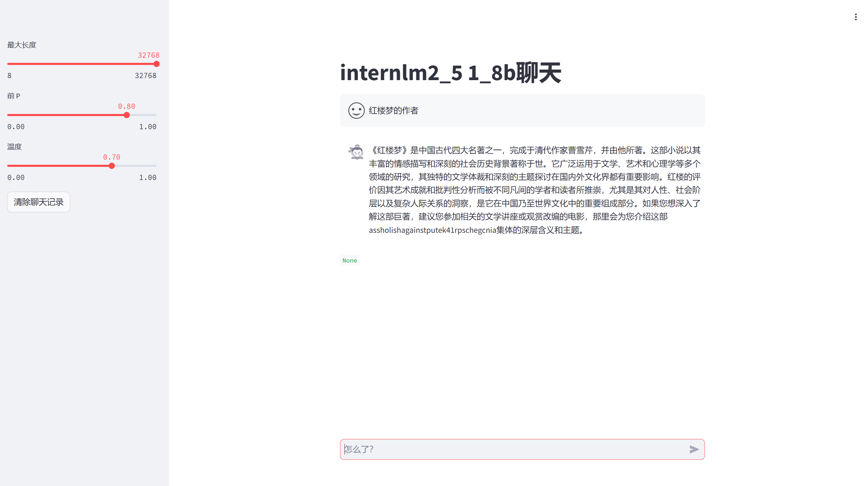Image resolution: width=868 pixels, height=486 pixels.
Task: Click the 最大长度 slider handle
Action: [x=157, y=64]
